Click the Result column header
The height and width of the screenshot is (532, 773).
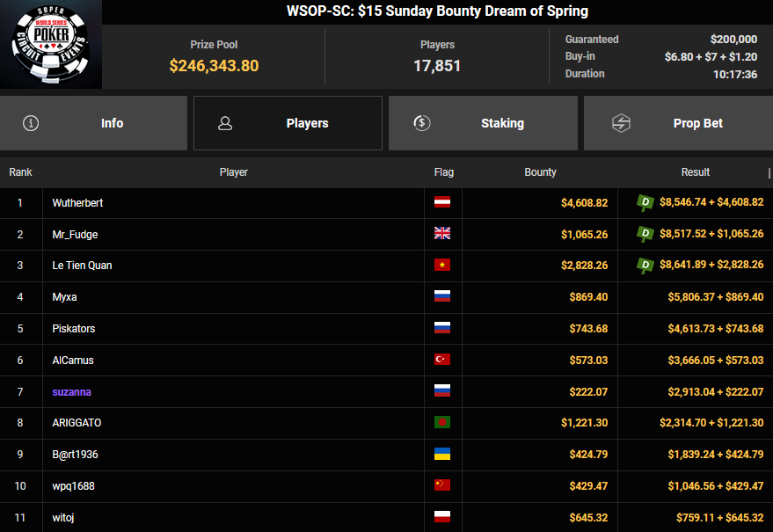[x=695, y=172]
